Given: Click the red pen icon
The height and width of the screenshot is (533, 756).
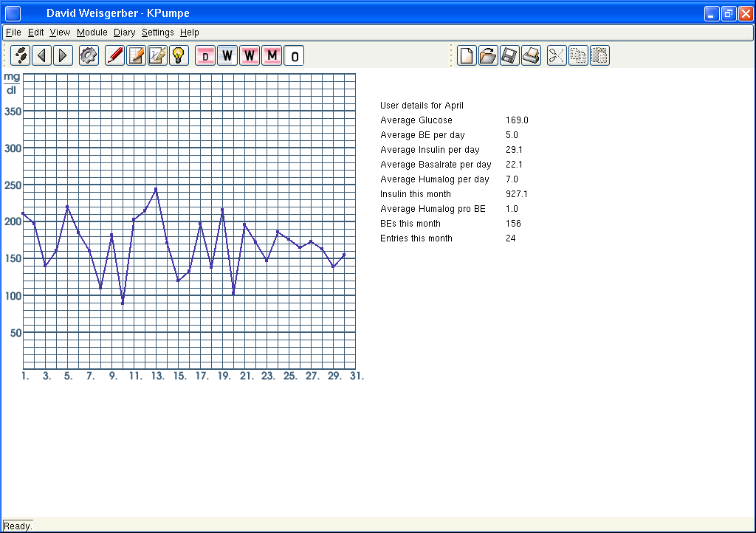Looking at the screenshot, I should coord(114,55).
